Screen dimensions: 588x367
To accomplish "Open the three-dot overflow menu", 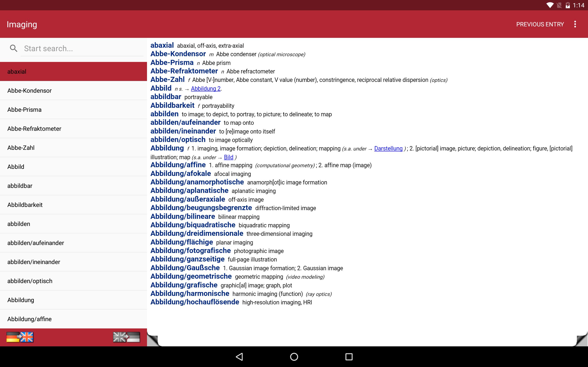I will (x=575, y=24).
